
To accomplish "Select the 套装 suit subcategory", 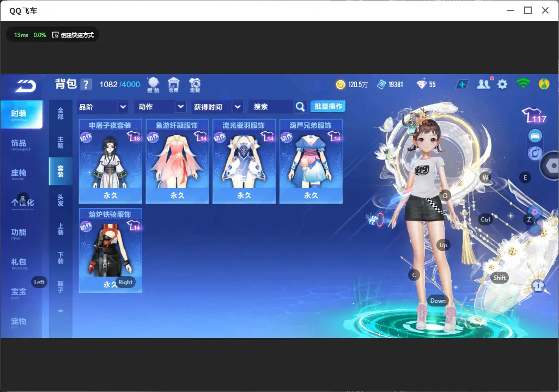I will pyautogui.click(x=60, y=171).
